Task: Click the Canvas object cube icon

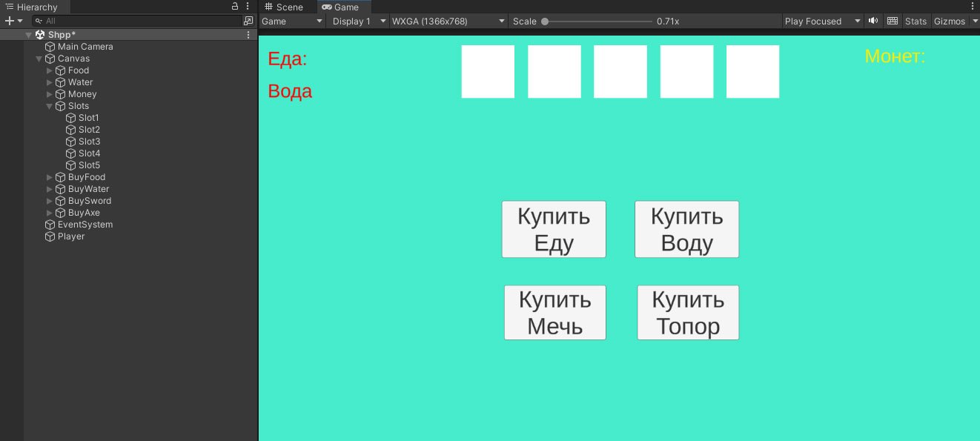Action: (50, 59)
